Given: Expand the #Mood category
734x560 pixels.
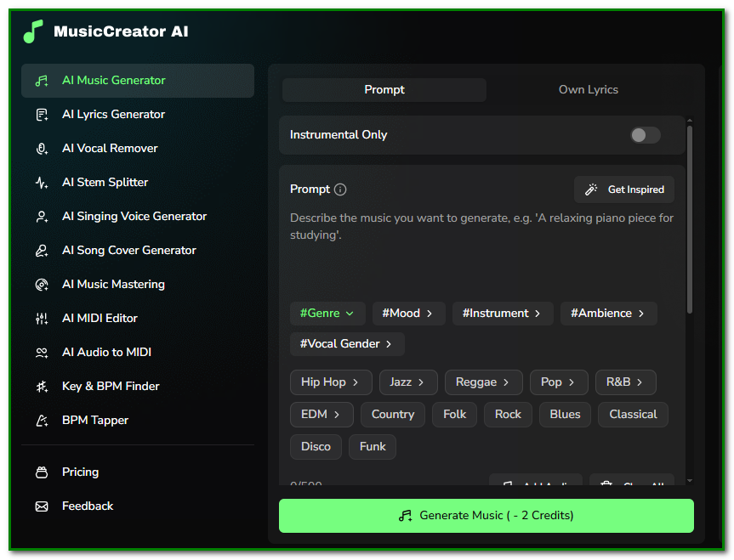Looking at the screenshot, I should tap(408, 313).
